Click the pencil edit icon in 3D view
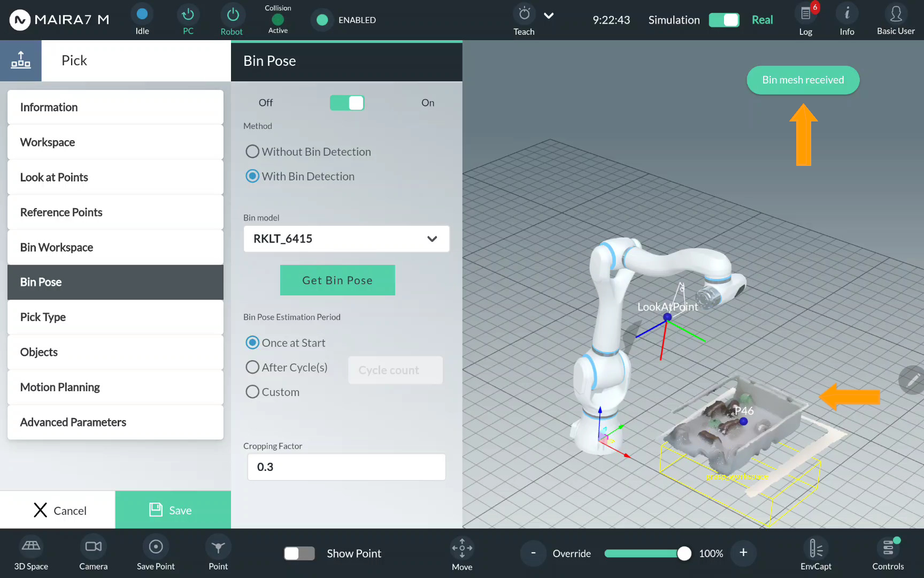Viewport: 924px width, 578px height. (x=912, y=380)
